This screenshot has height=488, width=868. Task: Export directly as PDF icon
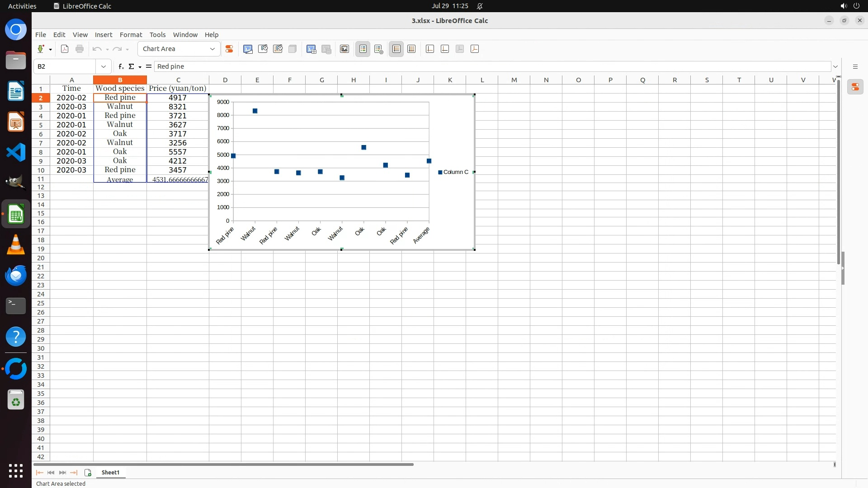point(65,49)
